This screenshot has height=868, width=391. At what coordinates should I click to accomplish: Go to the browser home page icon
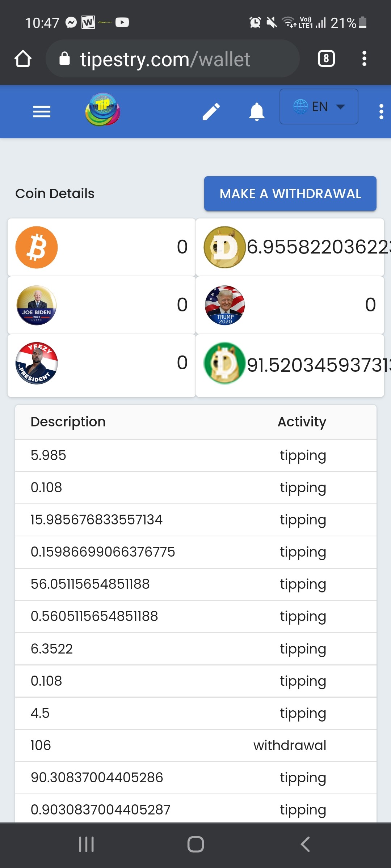click(23, 59)
